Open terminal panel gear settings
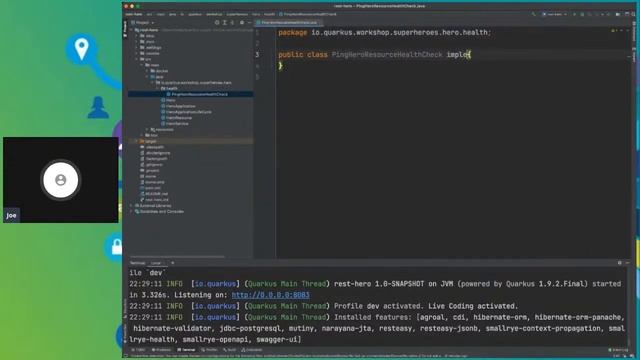This screenshot has width=640, height=360. [x=620, y=263]
